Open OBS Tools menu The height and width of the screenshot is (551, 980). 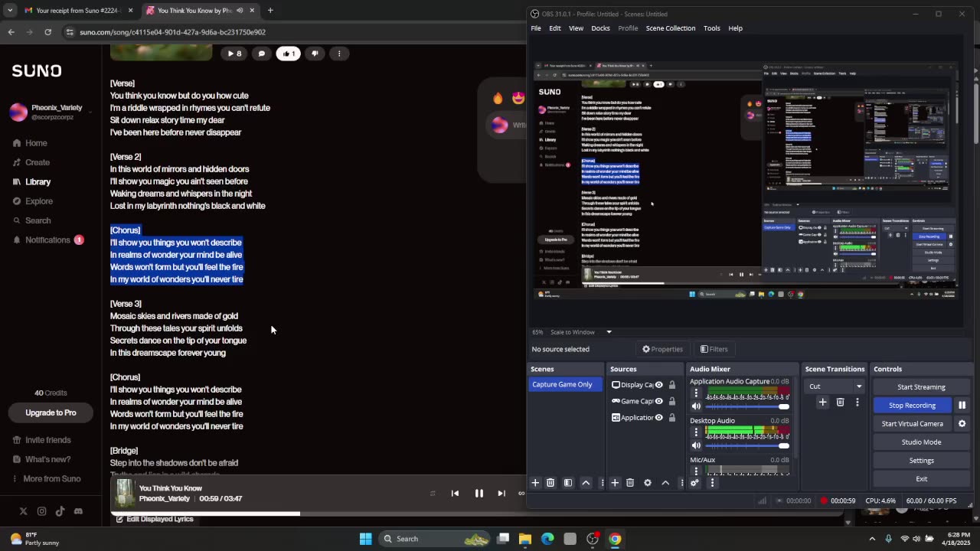(712, 28)
